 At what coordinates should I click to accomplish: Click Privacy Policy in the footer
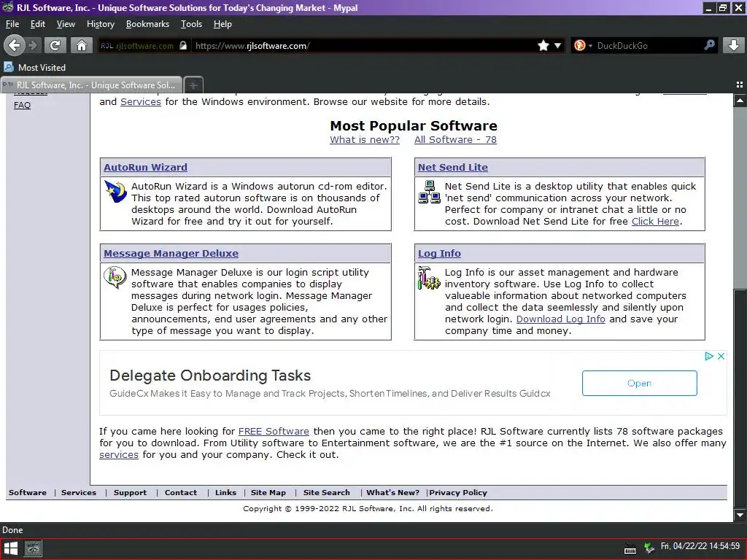[x=458, y=492]
